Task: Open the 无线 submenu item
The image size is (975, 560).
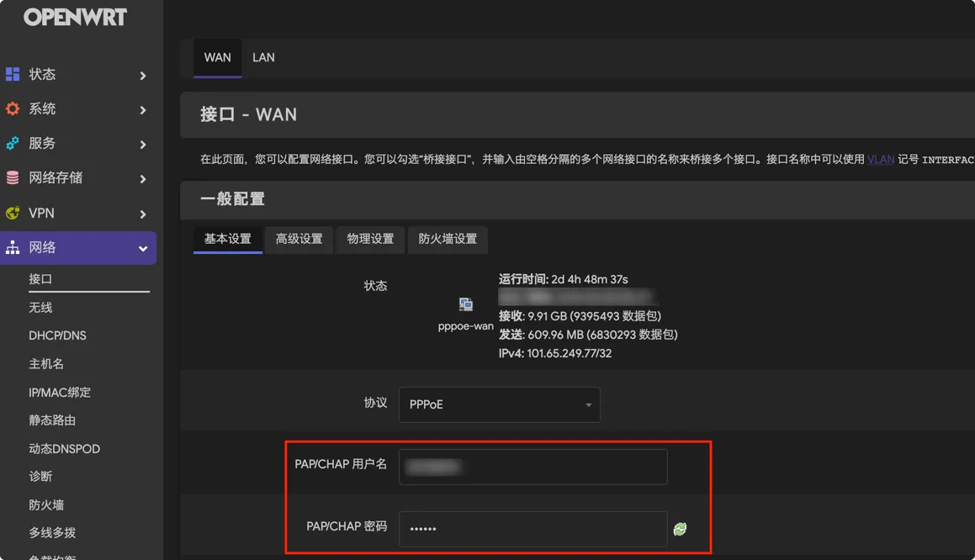Action: pos(40,308)
